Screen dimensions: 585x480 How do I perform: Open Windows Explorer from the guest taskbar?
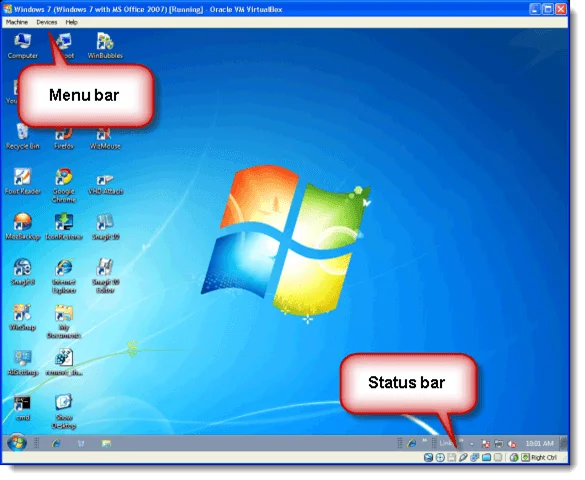pos(106,443)
